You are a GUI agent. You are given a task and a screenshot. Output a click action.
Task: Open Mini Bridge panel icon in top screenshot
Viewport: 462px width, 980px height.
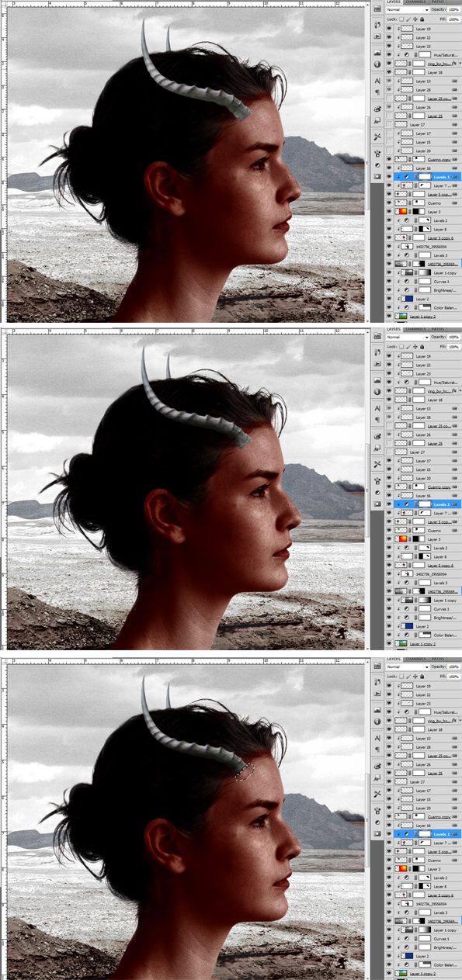[377, 9]
